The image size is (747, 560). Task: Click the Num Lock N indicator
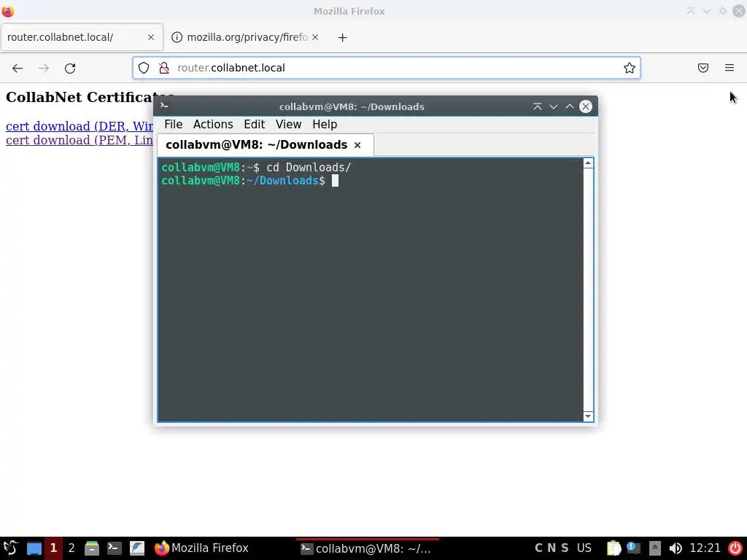551,548
